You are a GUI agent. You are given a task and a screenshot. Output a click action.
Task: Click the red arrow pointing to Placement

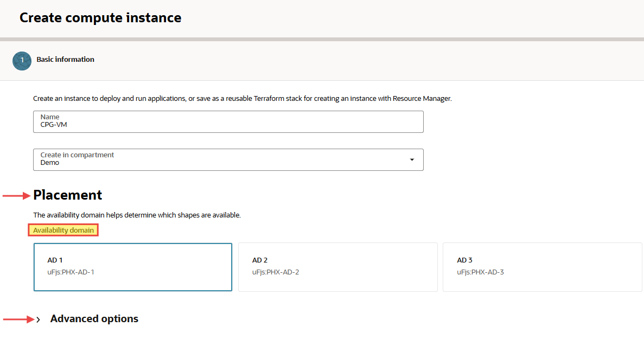[x=17, y=196]
